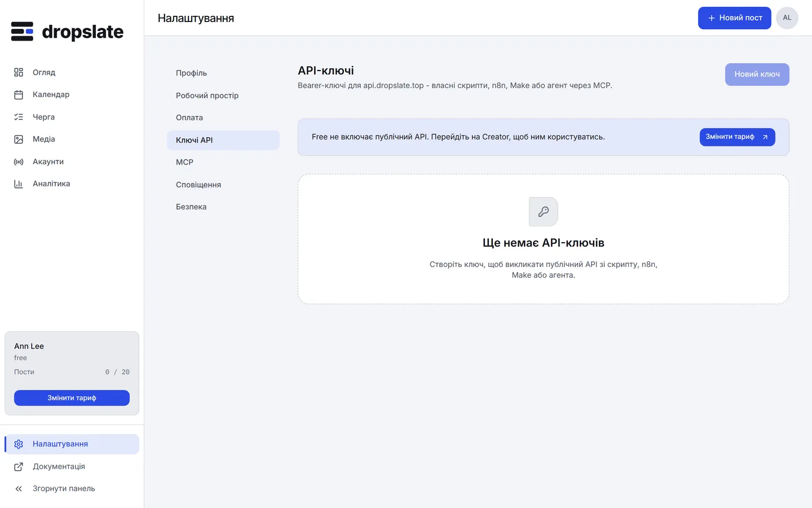Open the Оплата settings tab
Image resolution: width=812 pixels, height=508 pixels.
[x=223, y=117]
